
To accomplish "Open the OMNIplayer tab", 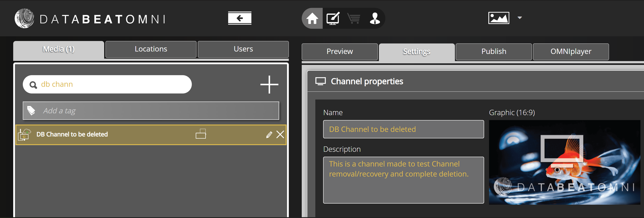I will [x=571, y=52].
